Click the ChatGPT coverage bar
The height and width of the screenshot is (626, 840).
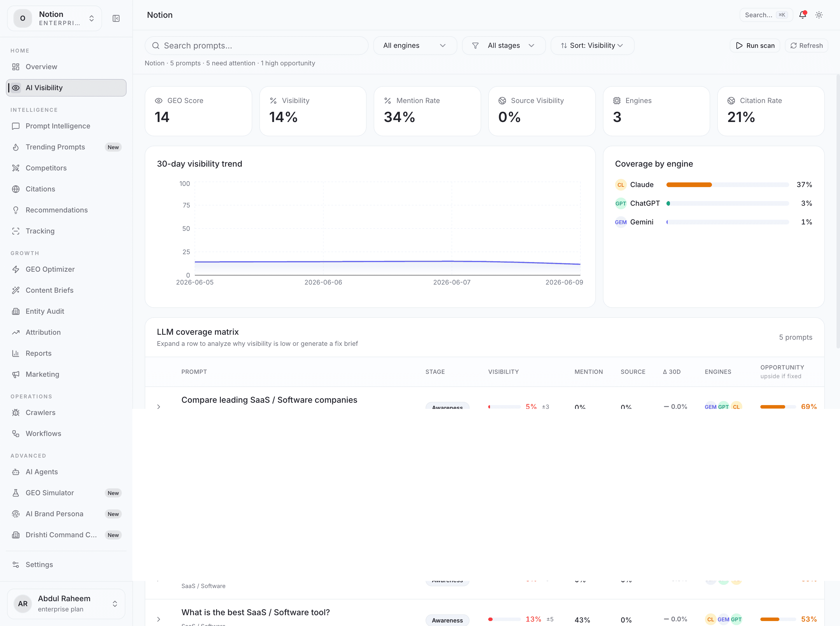click(727, 203)
